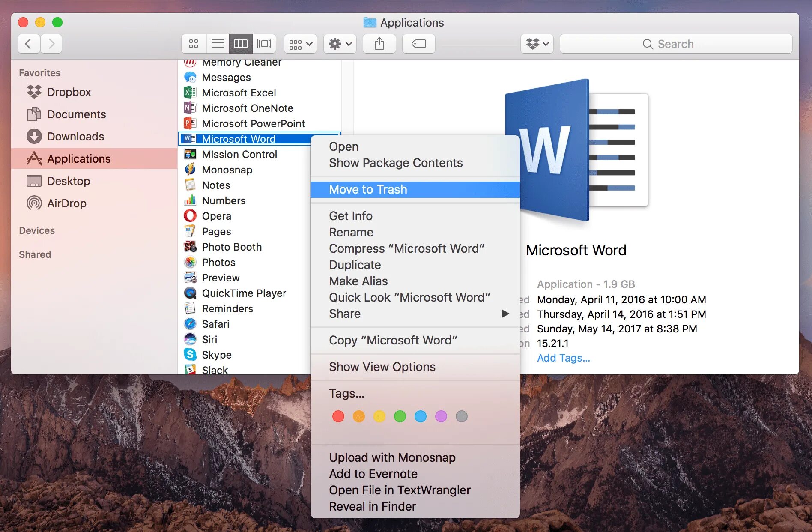Choose Quick Look "Microsoft Word" menu item
The image size is (812, 532).
pos(415,298)
